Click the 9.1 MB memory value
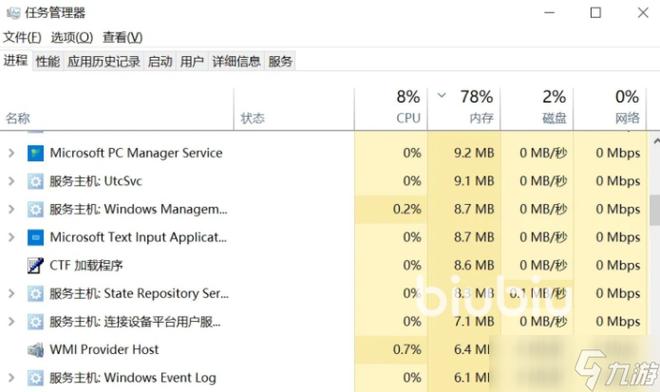The height and width of the screenshot is (392, 660). 474,181
